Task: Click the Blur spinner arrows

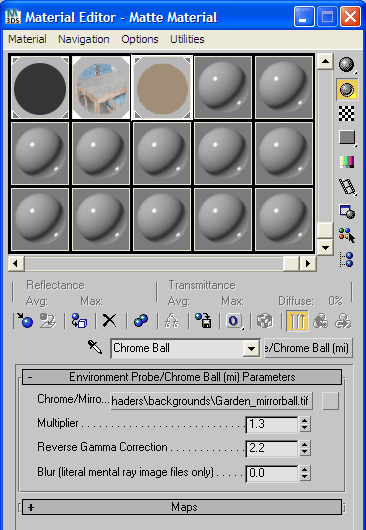Action: pyautogui.click(x=304, y=473)
